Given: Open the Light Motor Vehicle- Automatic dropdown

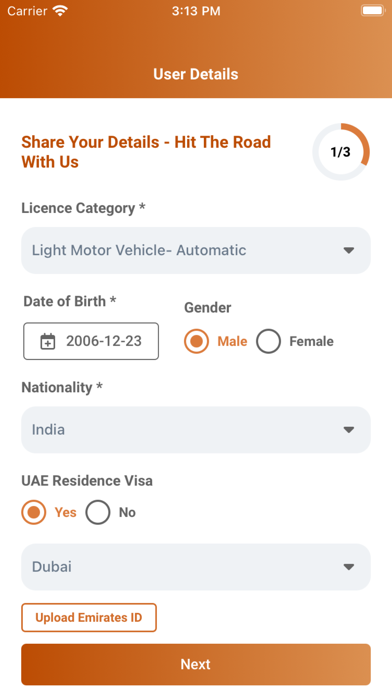Looking at the screenshot, I should coord(196,250).
